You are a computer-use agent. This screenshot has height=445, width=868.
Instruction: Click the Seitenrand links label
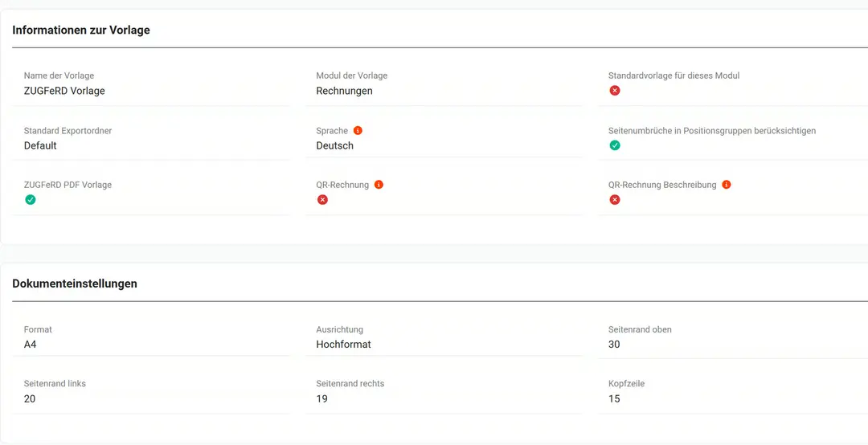coord(55,383)
